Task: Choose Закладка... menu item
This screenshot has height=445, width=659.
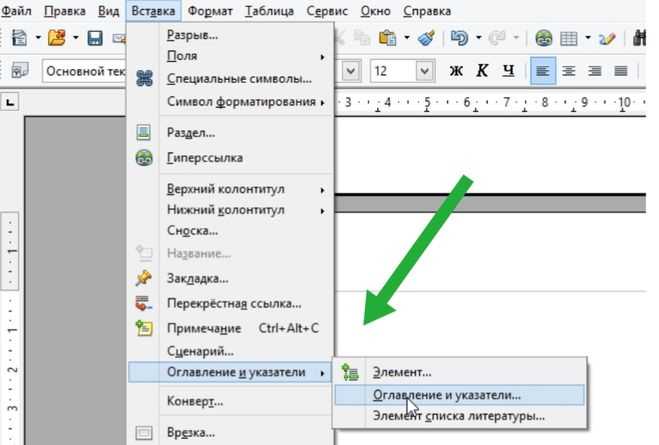Action: tap(230, 278)
